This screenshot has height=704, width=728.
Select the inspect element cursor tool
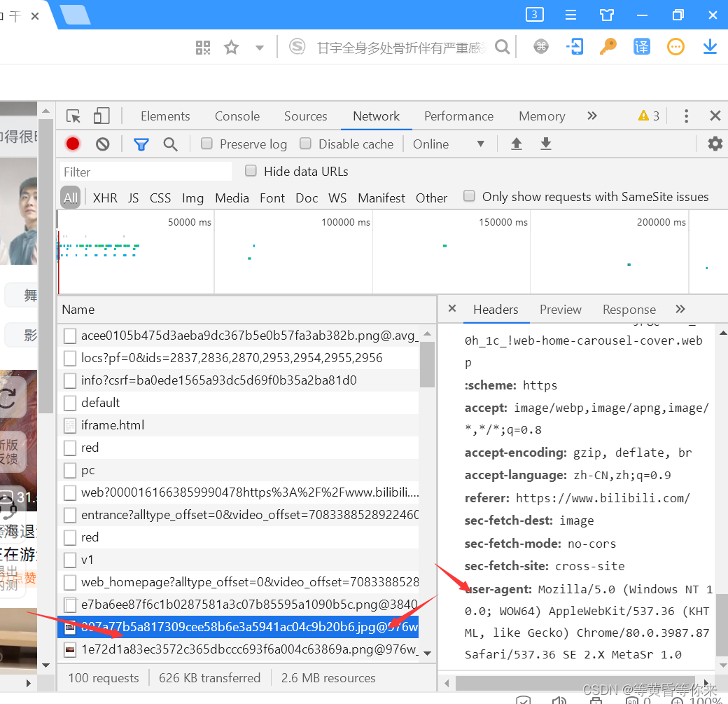[73, 116]
